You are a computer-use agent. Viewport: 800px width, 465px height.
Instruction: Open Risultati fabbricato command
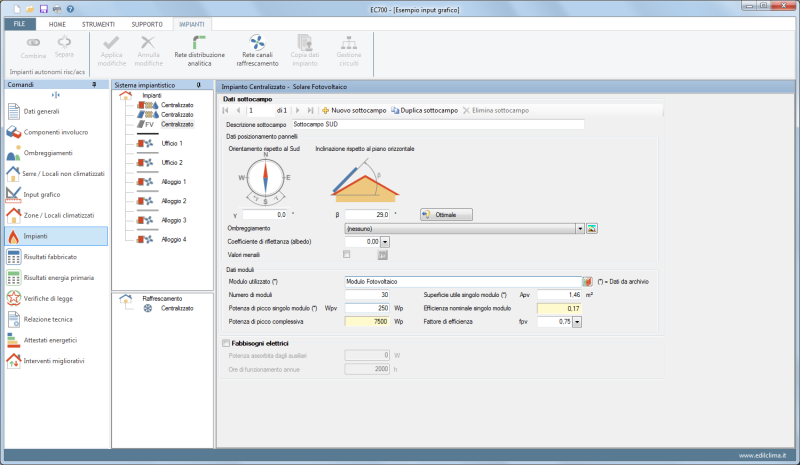coord(56,257)
